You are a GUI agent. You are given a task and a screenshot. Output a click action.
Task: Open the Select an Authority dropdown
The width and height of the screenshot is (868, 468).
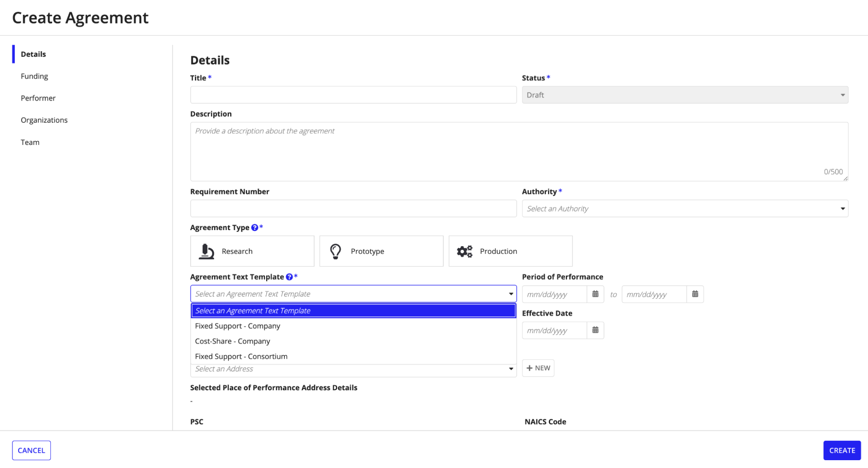[685, 209]
